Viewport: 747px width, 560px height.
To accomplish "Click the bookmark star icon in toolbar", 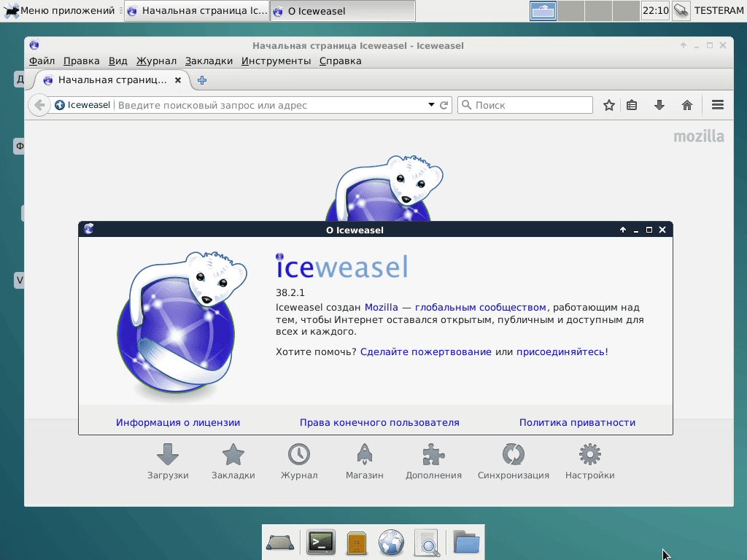I will 609,105.
